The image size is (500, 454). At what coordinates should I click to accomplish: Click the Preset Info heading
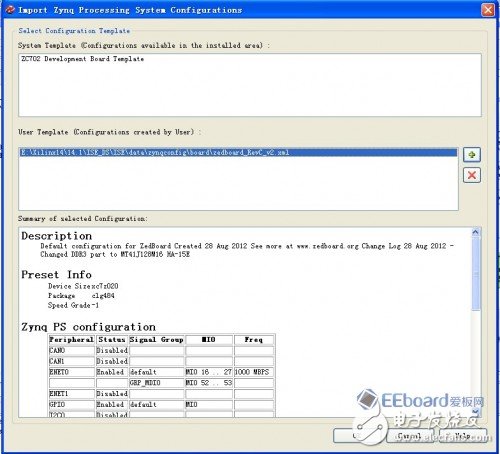pyautogui.click(x=56, y=275)
